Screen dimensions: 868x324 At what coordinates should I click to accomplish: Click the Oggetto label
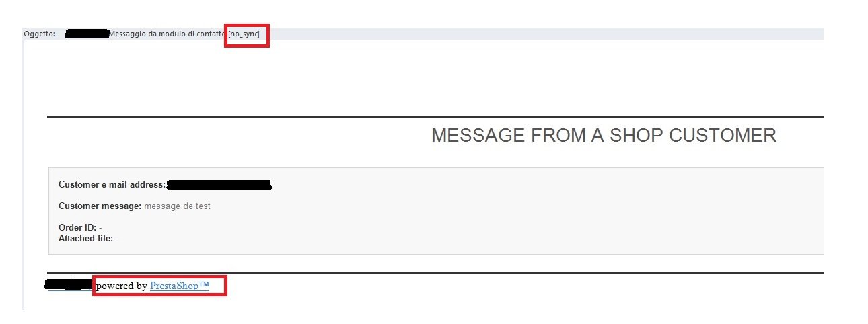click(x=39, y=34)
